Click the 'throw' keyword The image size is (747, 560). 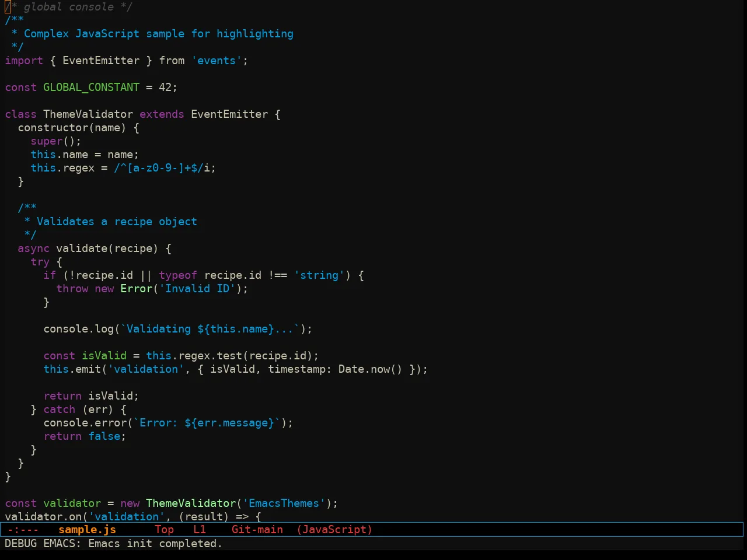72,289
